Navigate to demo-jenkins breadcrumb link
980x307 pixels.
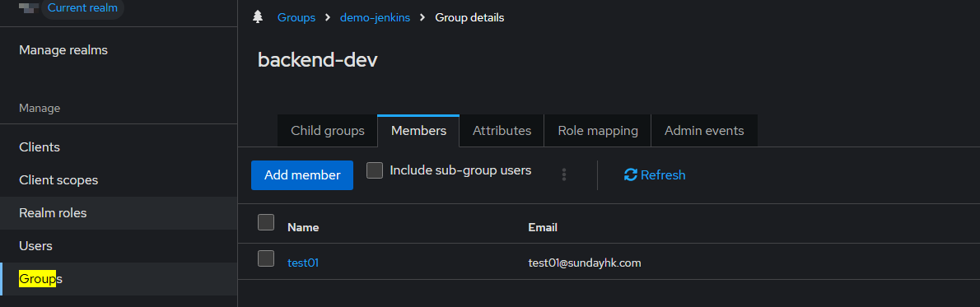(375, 17)
